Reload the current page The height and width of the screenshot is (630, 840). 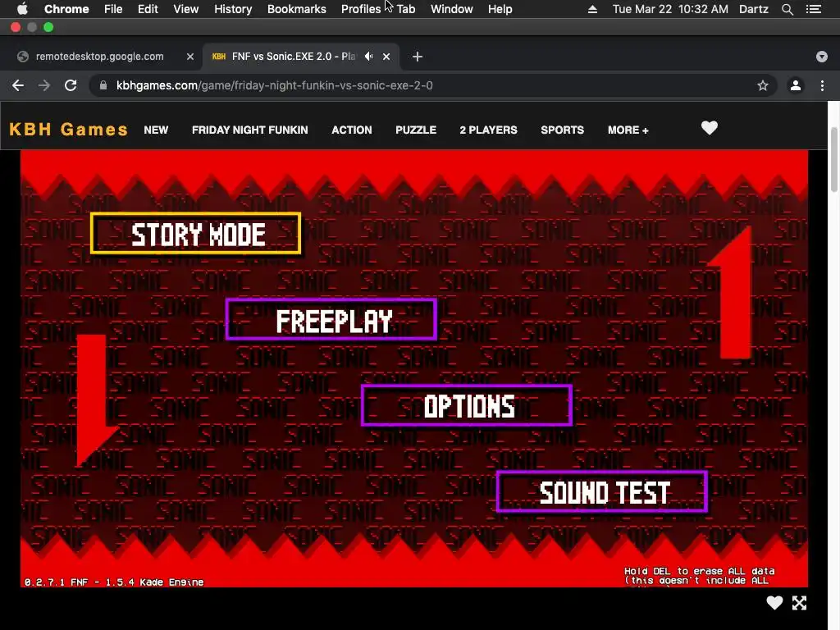pyautogui.click(x=71, y=85)
